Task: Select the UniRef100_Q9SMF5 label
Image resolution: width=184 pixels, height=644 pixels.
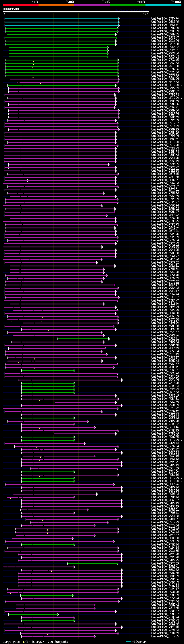Action: coord(165,164)
